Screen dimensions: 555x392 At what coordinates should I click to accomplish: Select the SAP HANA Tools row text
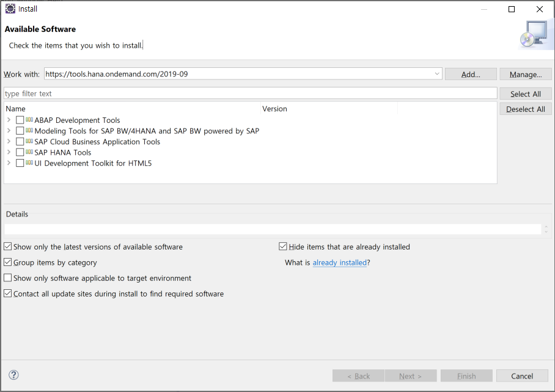[x=62, y=152]
